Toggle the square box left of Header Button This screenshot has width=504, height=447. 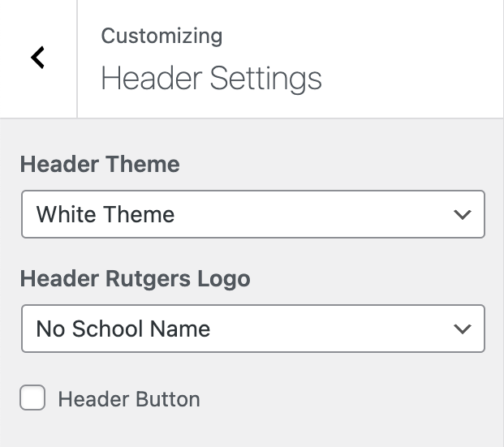(x=32, y=398)
